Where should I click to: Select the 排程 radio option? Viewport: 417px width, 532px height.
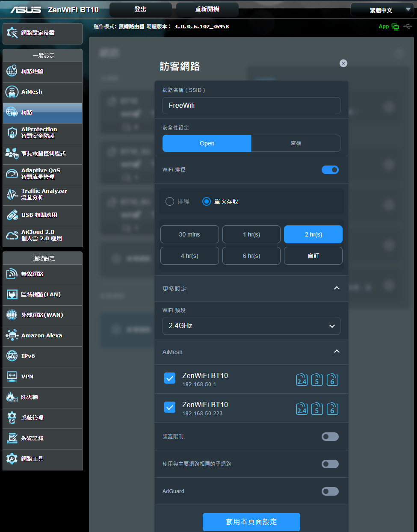(x=170, y=201)
